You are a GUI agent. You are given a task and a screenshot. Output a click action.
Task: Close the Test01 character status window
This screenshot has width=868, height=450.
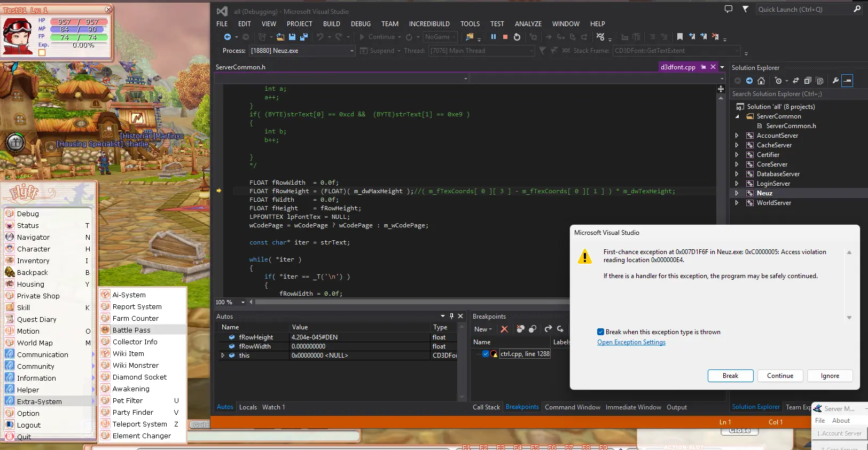[108, 9]
